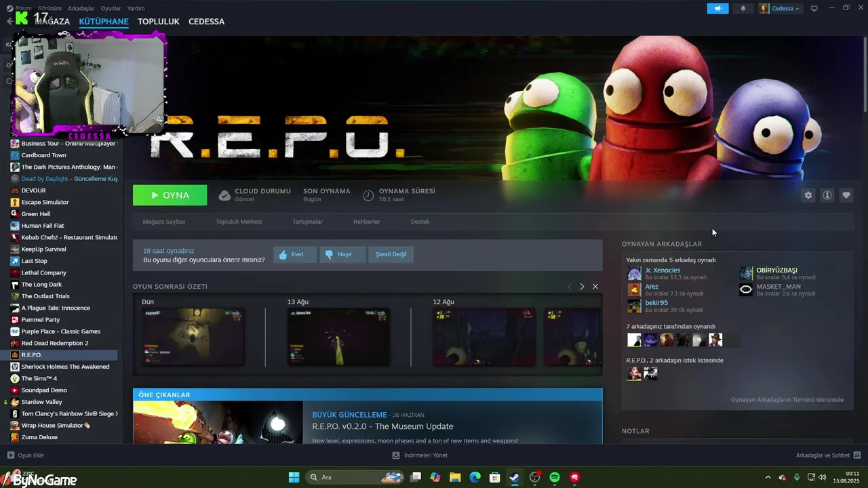868x488 pixels.
Task: Open friend OBİRYÜZBAŞI's avatar
Action: 746,274
